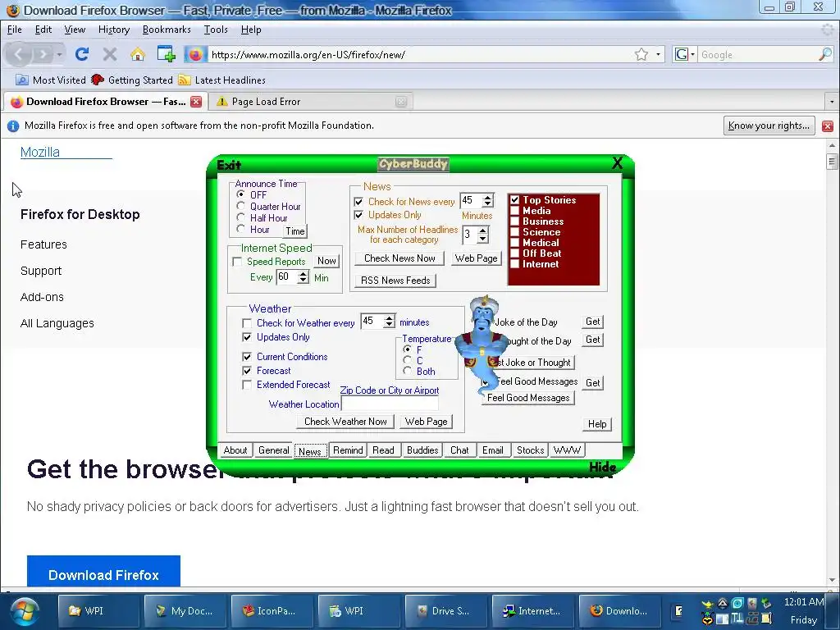Viewport: 840px width, 630px height.
Task: Enable Speed Reports checkbox
Action: coord(237,262)
